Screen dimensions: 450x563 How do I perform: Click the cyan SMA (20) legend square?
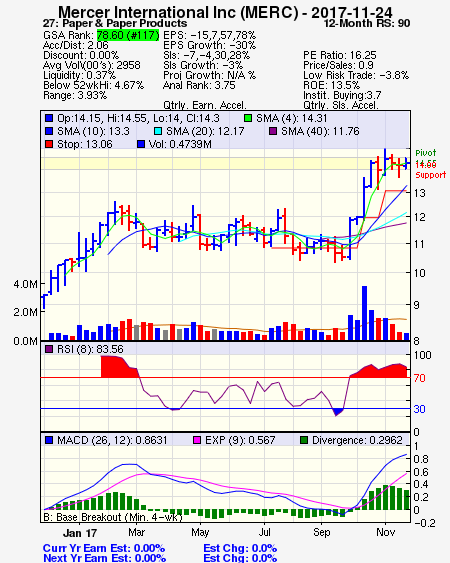click(x=158, y=131)
